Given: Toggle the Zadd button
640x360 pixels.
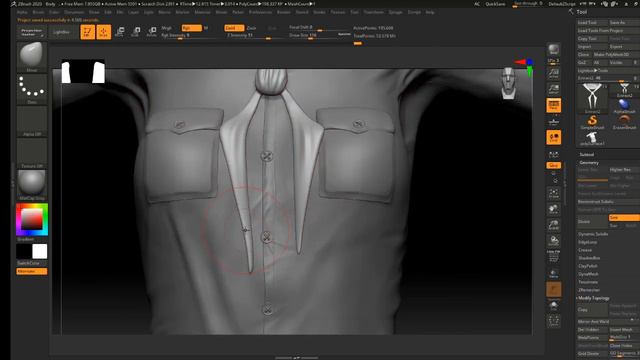Looking at the screenshot, I should (234, 28).
